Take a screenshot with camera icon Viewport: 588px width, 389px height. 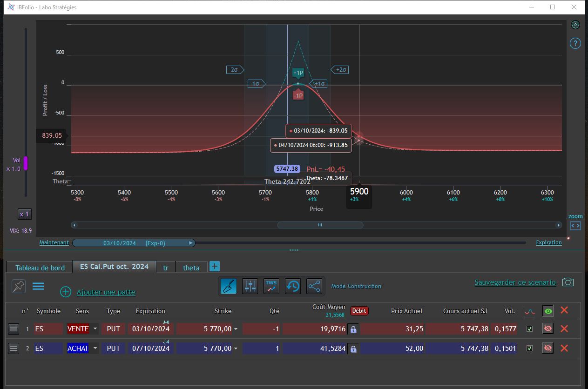[568, 282]
